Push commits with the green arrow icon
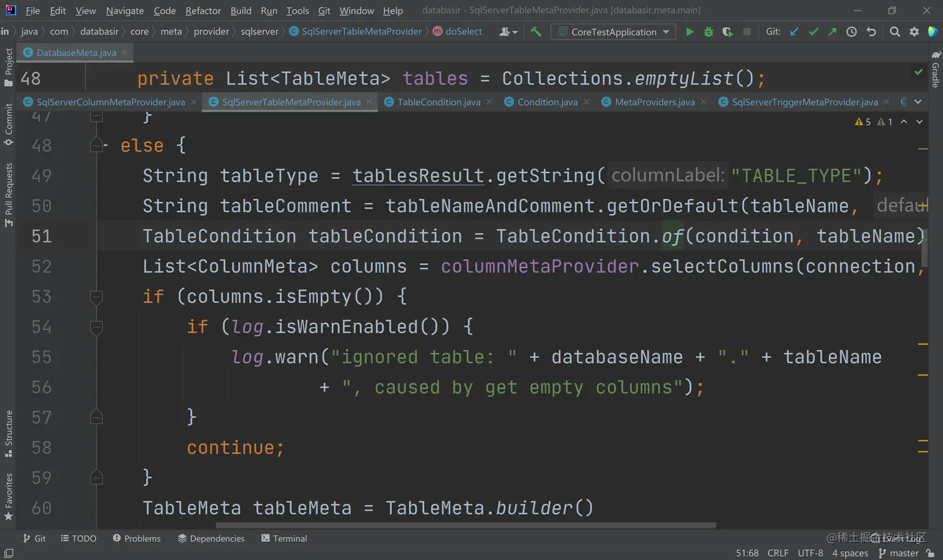This screenshot has width=943, height=560. click(x=832, y=32)
